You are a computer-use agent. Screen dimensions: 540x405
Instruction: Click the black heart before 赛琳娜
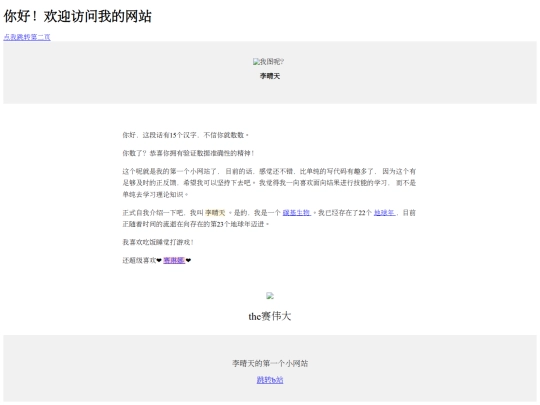point(159,260)
